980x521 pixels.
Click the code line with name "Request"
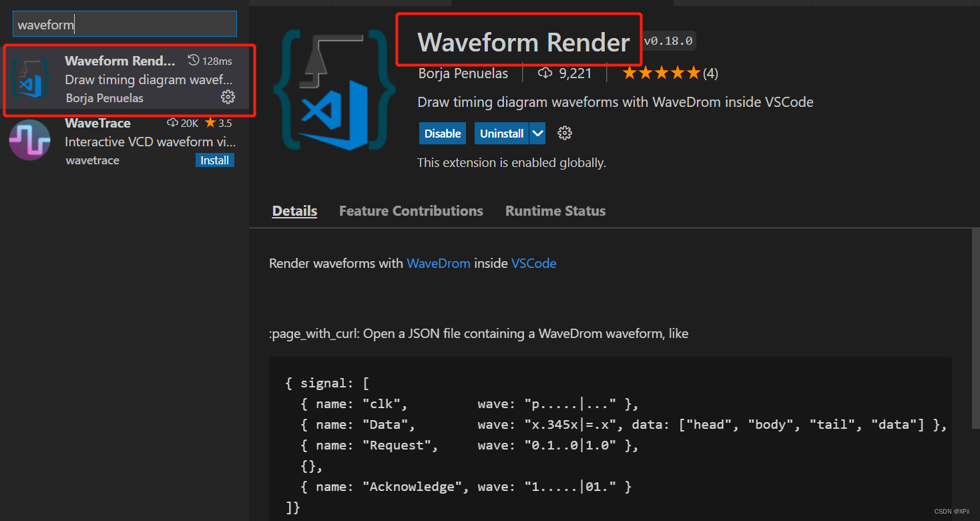coord(469,446)
